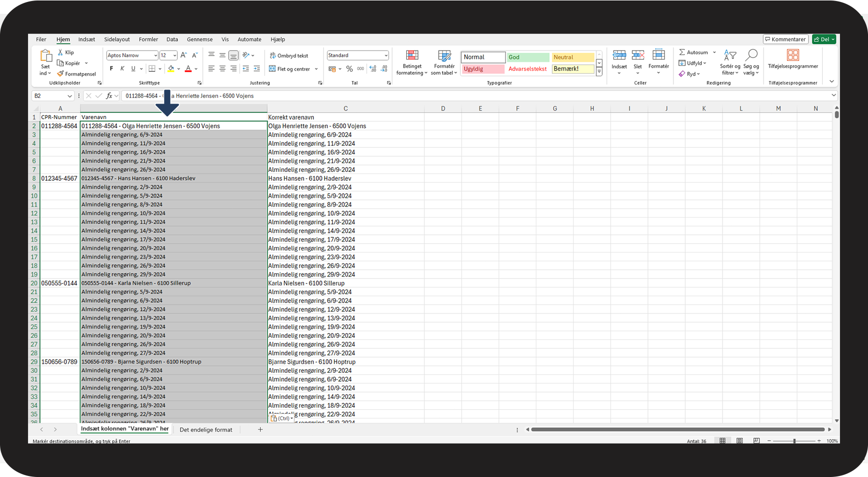
Task: Click the percent style icon
Action: [349, 69]
